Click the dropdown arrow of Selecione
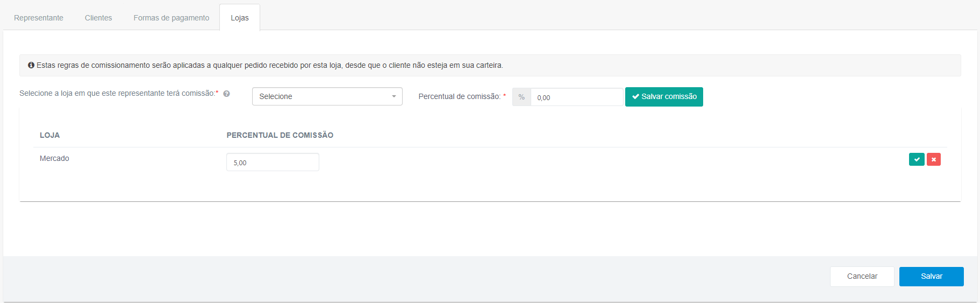The width and height of the screenshot is (980, 303). 394,96
